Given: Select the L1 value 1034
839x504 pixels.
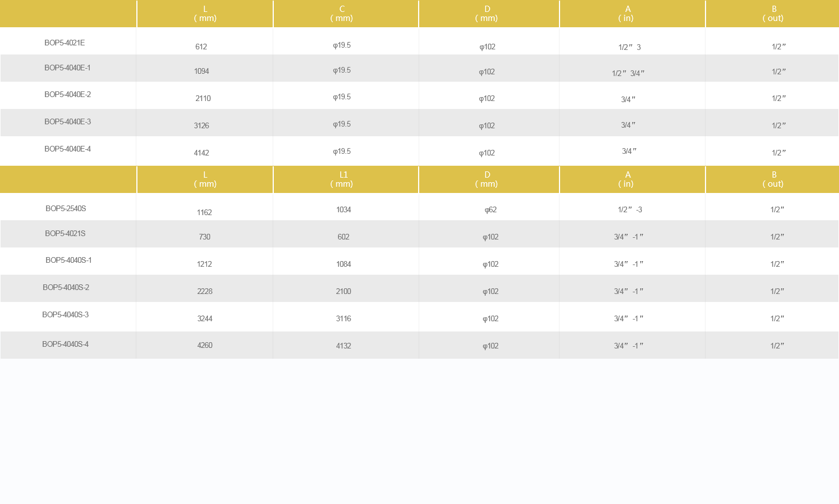Looking at the screenshot, I should (344, 210).
